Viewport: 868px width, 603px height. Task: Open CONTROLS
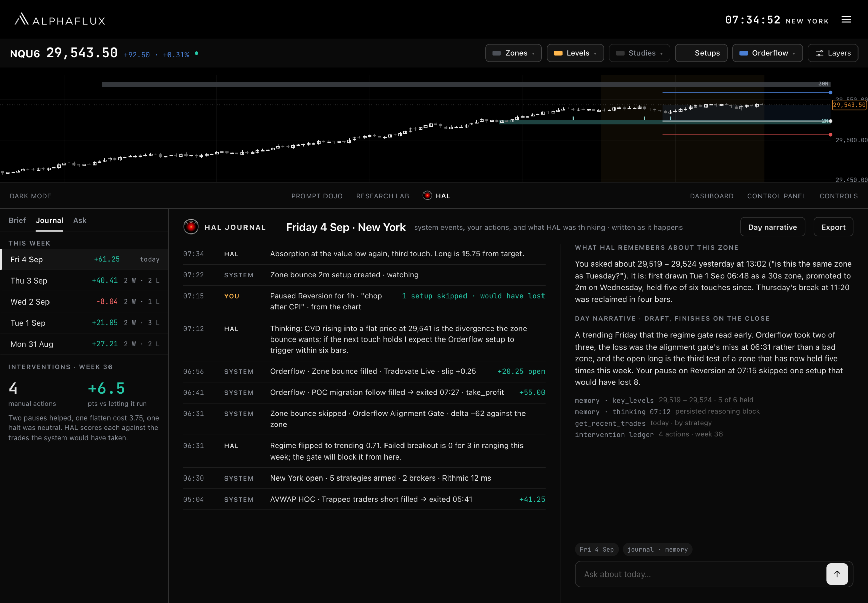pos(839,196)
